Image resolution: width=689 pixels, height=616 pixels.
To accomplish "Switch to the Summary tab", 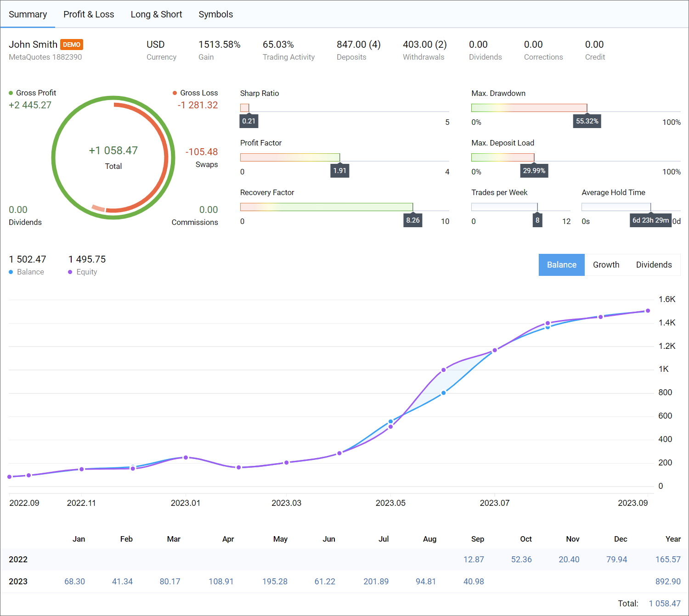I will tap(28, 14).
